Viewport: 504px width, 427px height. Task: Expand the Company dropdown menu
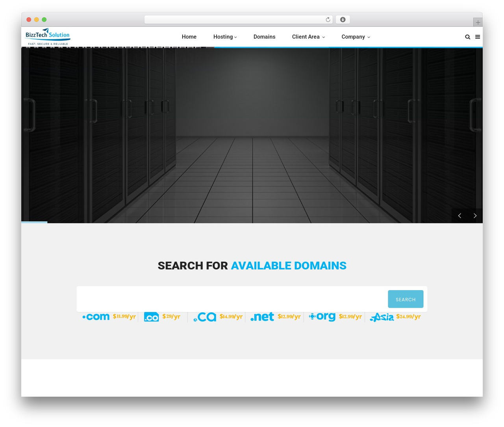[x=356, y=37]
